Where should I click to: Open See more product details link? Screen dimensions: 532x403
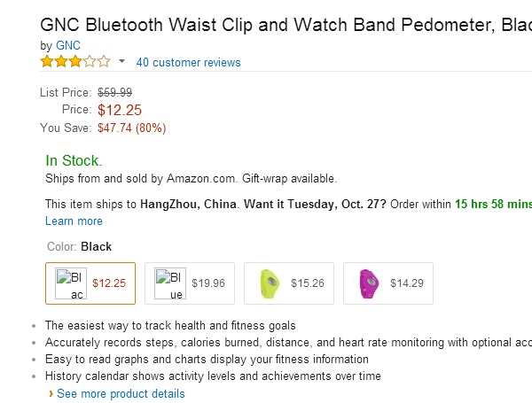tap(121, 393)
